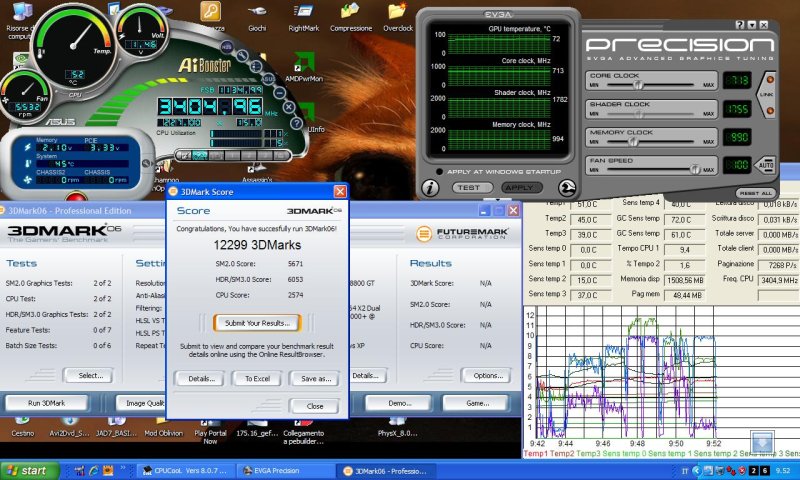
Task: Expand hidden system tray icons arrow
Action: pos(696,471)
